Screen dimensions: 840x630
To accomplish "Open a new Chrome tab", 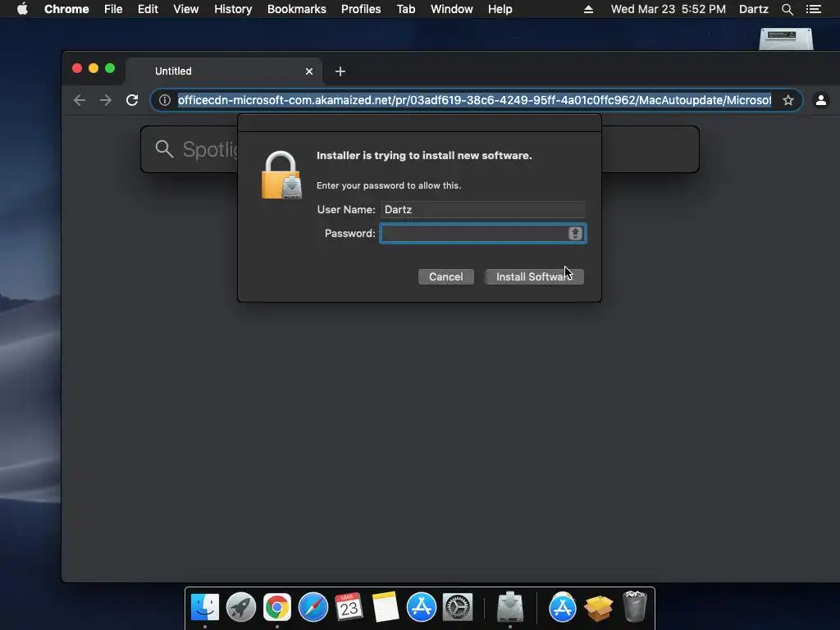I will click(340, 71).
